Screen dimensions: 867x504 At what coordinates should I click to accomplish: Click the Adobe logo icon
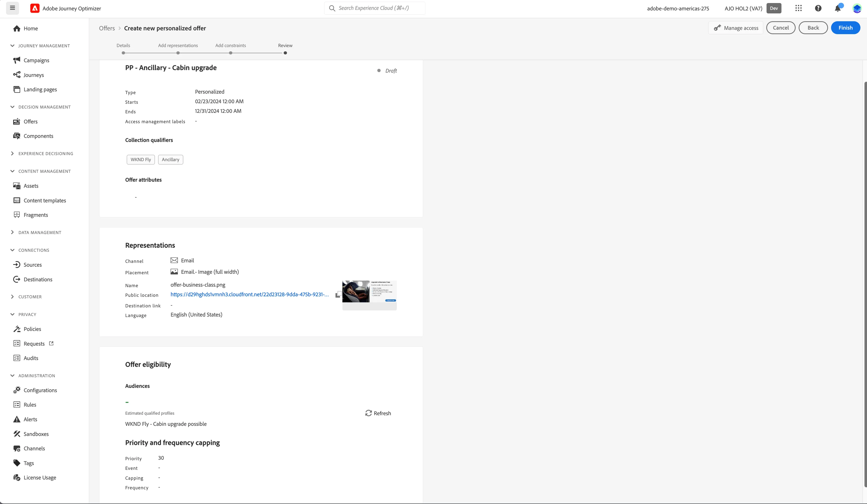click(x=35, y=8)
